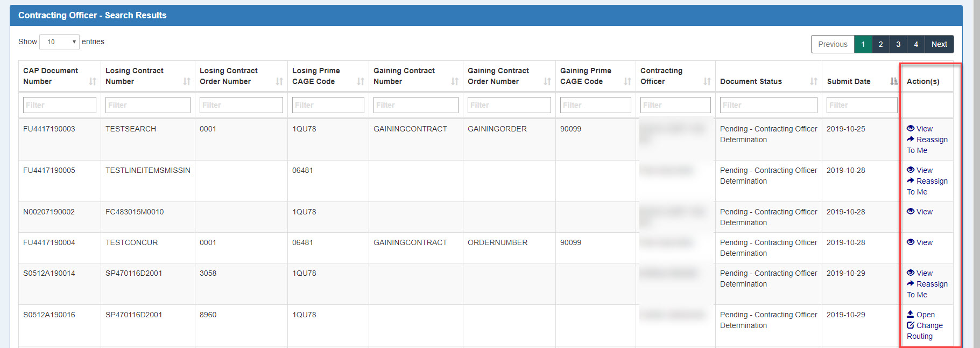980x348 pixels.
Task: Click the CAP Document Number filter field
Action: click(x=60, y=105)
